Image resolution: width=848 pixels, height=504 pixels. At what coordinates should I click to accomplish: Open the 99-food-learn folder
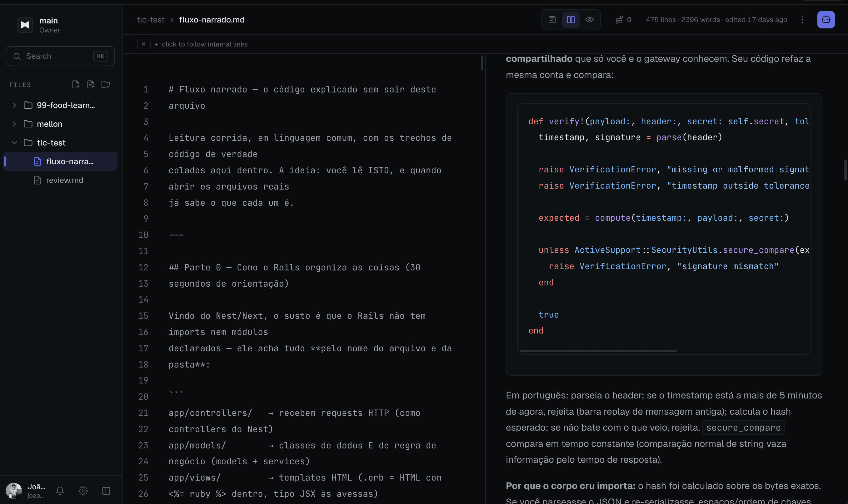[61, 105]
